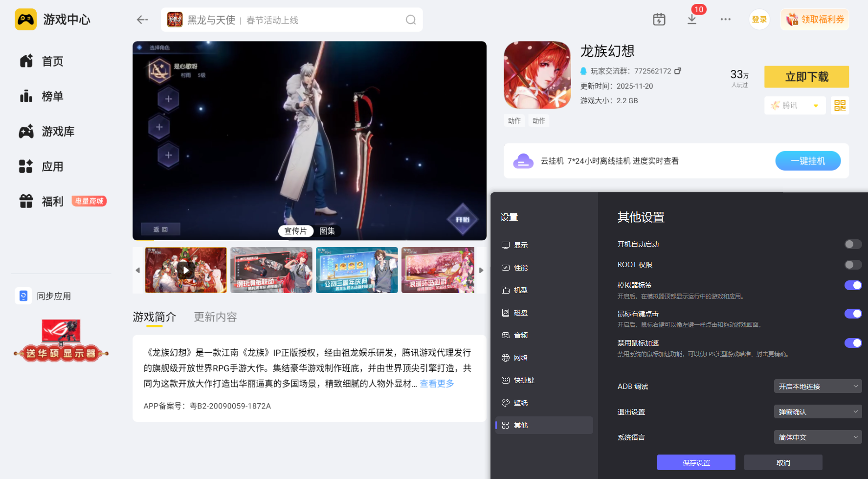Click the search magnifier icon
868x479 pixels.
tap(411, 20)
